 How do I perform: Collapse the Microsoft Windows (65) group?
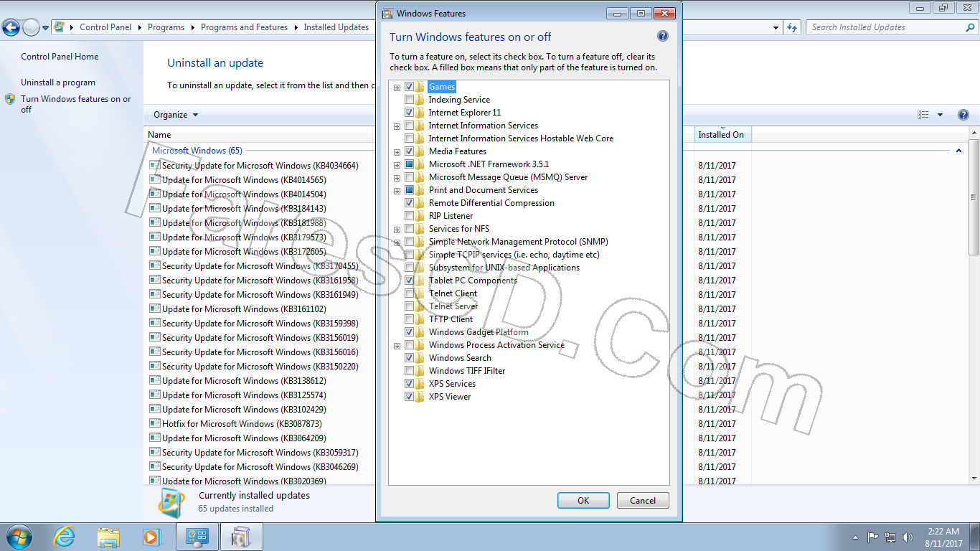click(x=958, y=151)
